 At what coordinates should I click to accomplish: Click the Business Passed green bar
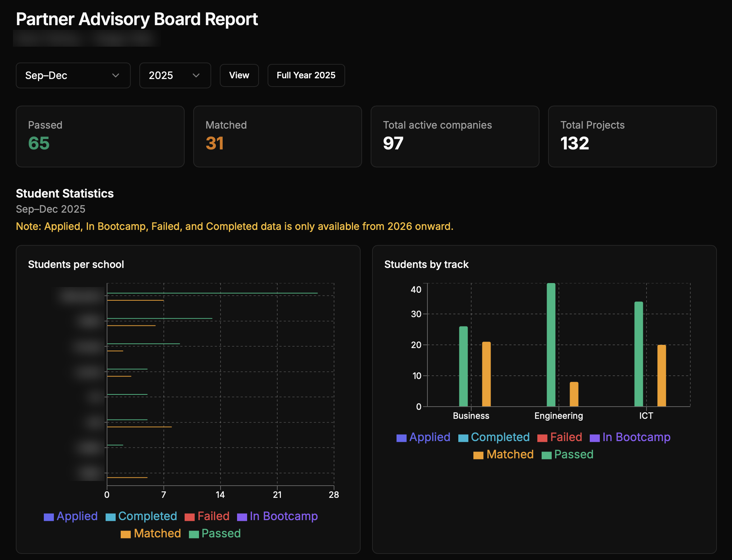(x=463, y=366)
